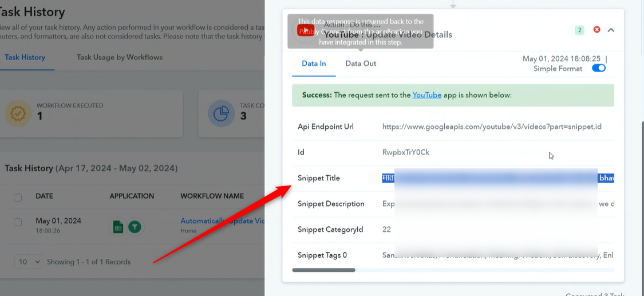Image resolution: width=644 pixels, height=296 pixels.
Task: Click the APPLICATION column header
Action: (132, 196)
